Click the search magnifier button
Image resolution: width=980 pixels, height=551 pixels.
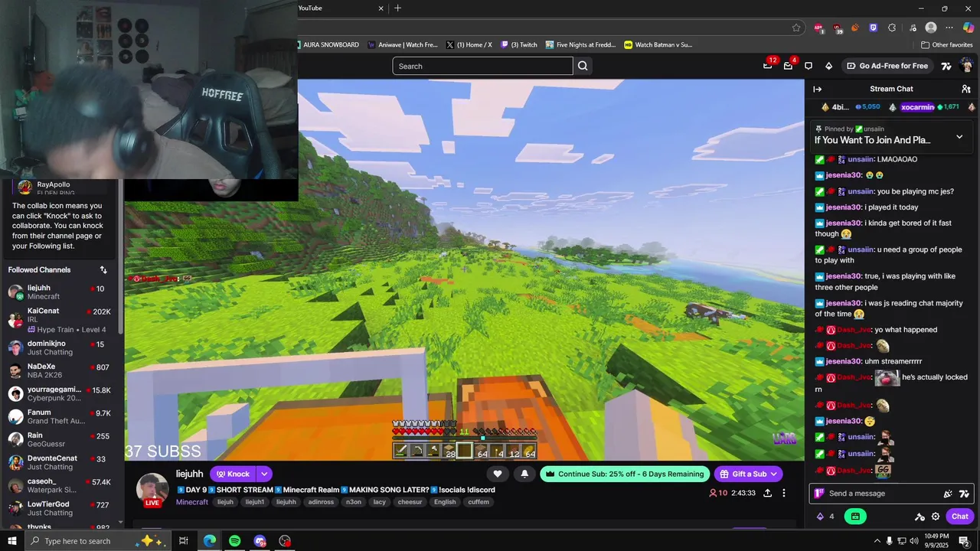click(583, 66)
